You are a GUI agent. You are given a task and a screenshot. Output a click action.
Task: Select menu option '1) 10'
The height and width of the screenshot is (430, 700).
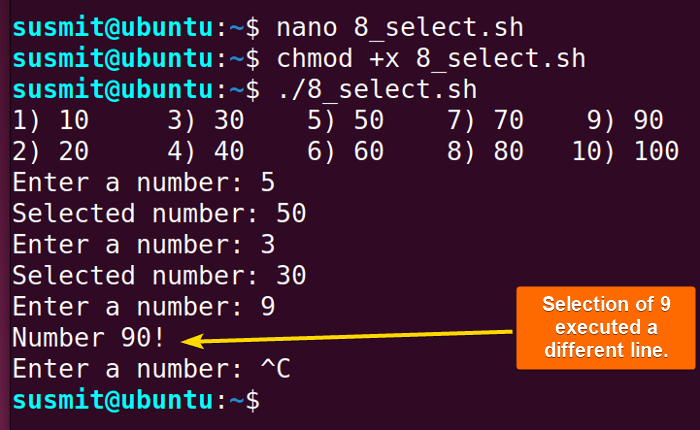[x=51, y=121]
